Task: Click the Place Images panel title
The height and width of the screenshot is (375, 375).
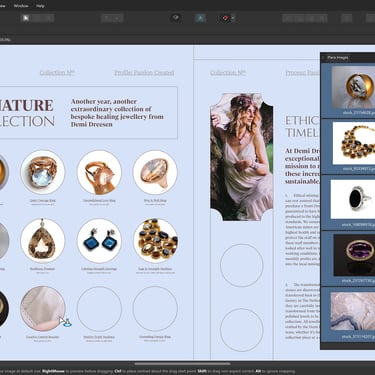Action: [x=338, y=57]
